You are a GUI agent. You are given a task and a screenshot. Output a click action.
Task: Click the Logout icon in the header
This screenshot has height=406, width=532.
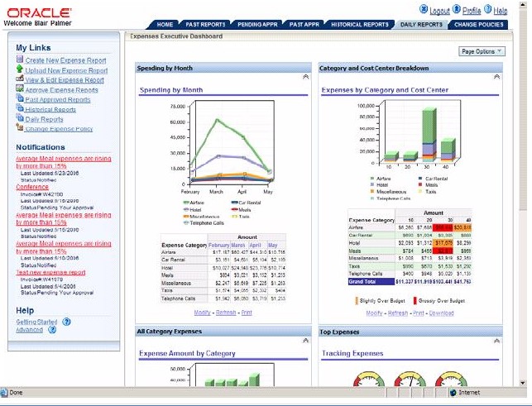point(424,9)
